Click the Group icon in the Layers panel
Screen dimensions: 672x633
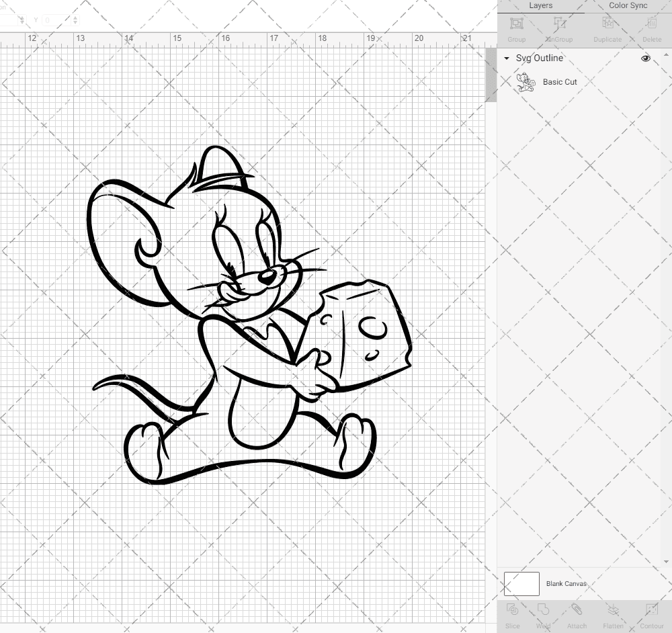pos(516,27)
